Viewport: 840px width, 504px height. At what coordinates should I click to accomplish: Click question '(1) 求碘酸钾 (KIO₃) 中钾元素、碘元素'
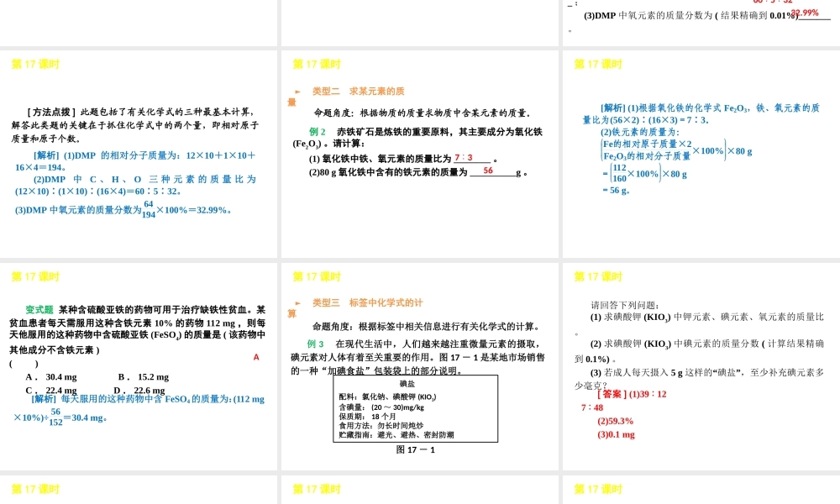(707, 317)
